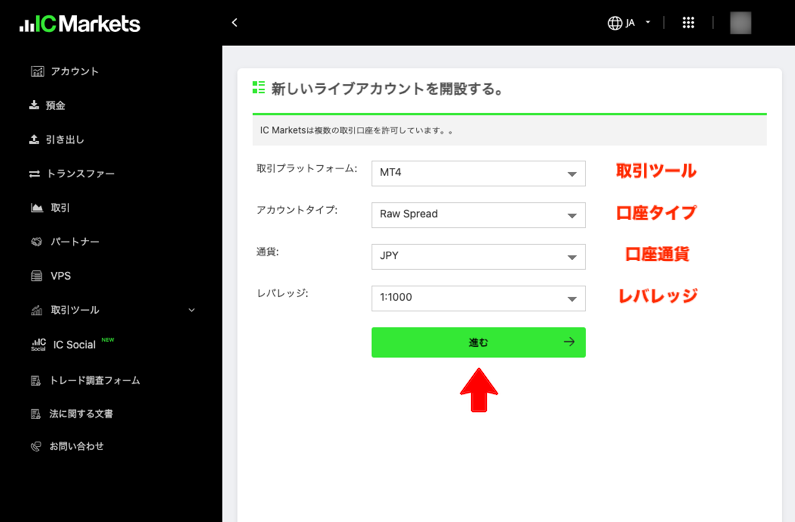795x522 pixels.
Task: Open the JPY currency dropdown
Action: click(478, 256)
